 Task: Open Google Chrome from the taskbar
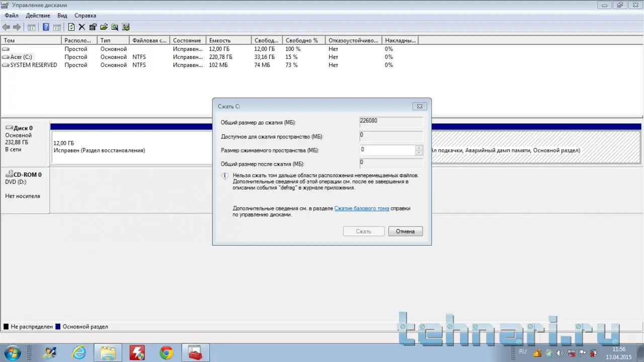[166, 352]
